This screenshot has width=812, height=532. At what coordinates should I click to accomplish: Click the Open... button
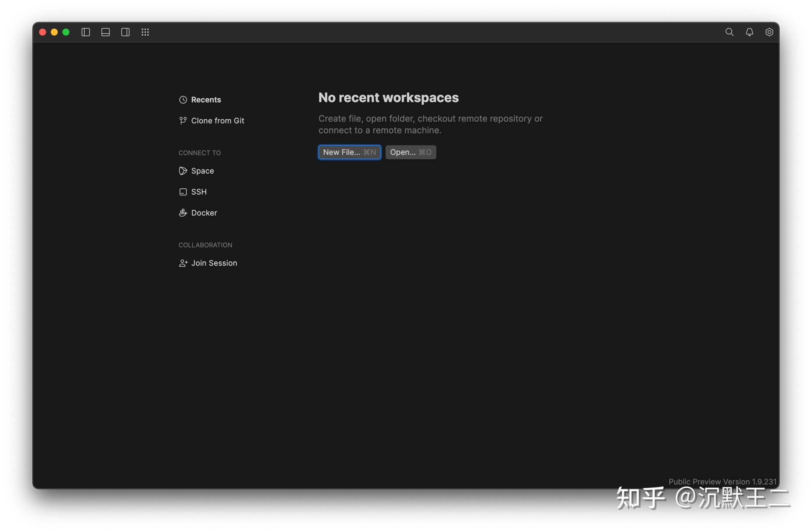click(x=410, y=152)
